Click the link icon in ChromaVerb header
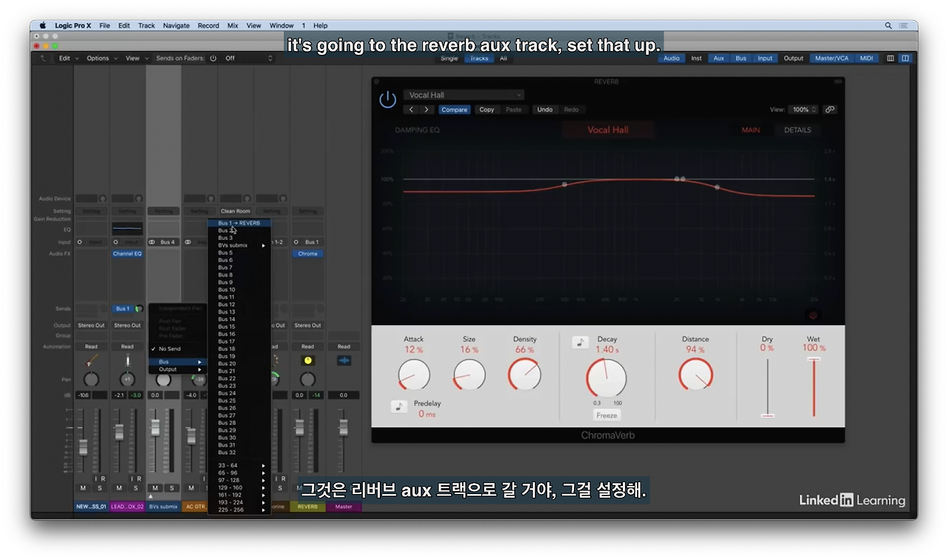Viewport: 948px width, 560px height. (x=829, y=110)
